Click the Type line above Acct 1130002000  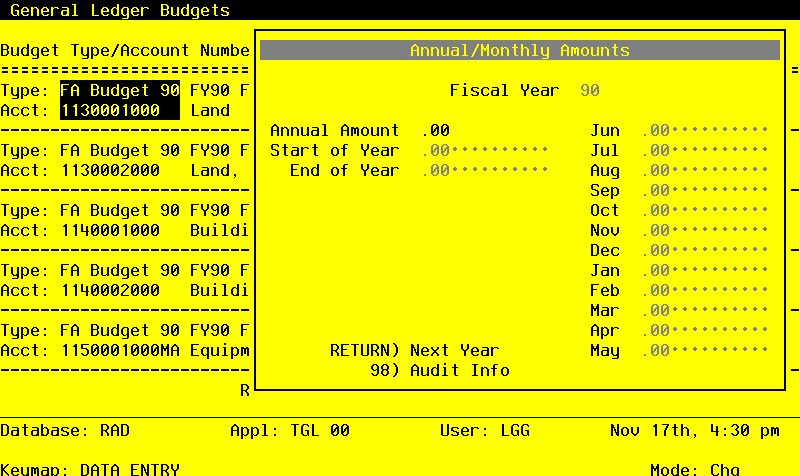tap(124, 150)
